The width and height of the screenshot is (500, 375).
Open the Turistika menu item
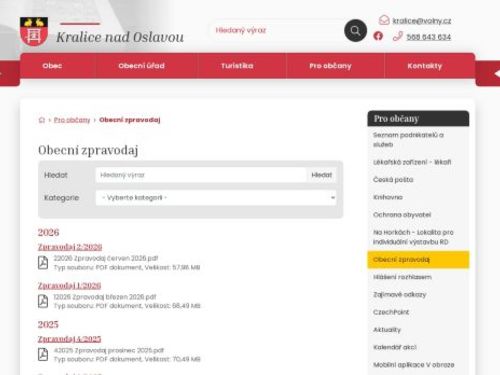click(237, 66)
